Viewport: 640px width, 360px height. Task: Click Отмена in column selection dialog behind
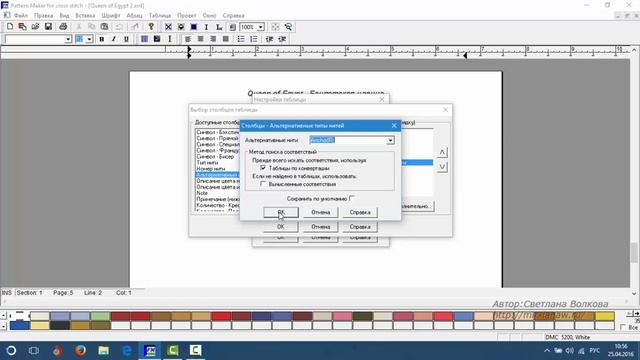tap(320, 227)
